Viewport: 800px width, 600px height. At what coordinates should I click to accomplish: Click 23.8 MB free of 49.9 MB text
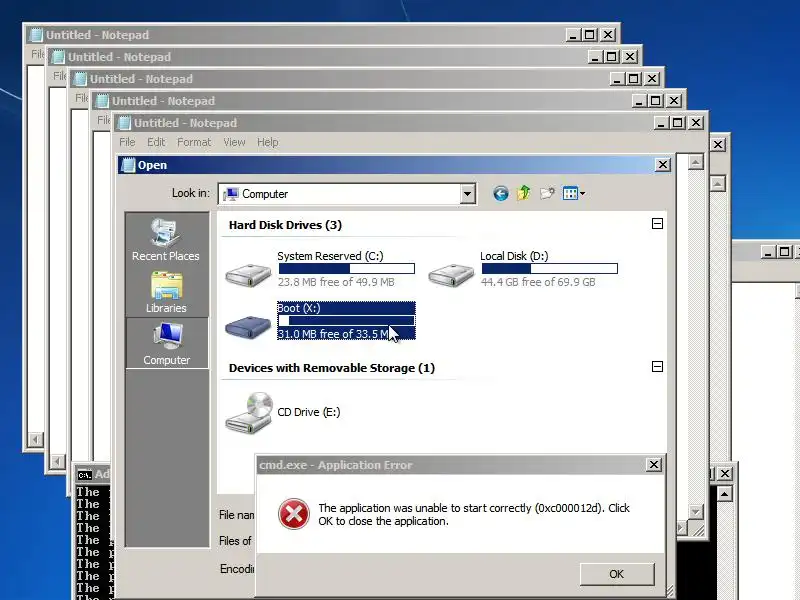336,282
